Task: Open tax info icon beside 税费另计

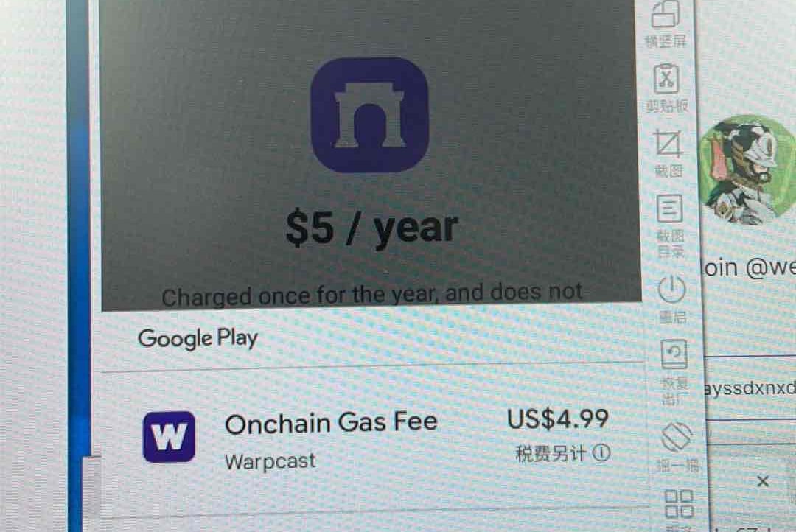Action: coord(601,452)
